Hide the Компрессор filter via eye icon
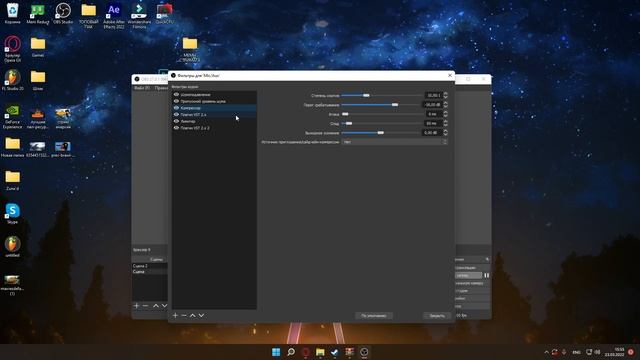640x360 pixels. click(x=176, y=108)
